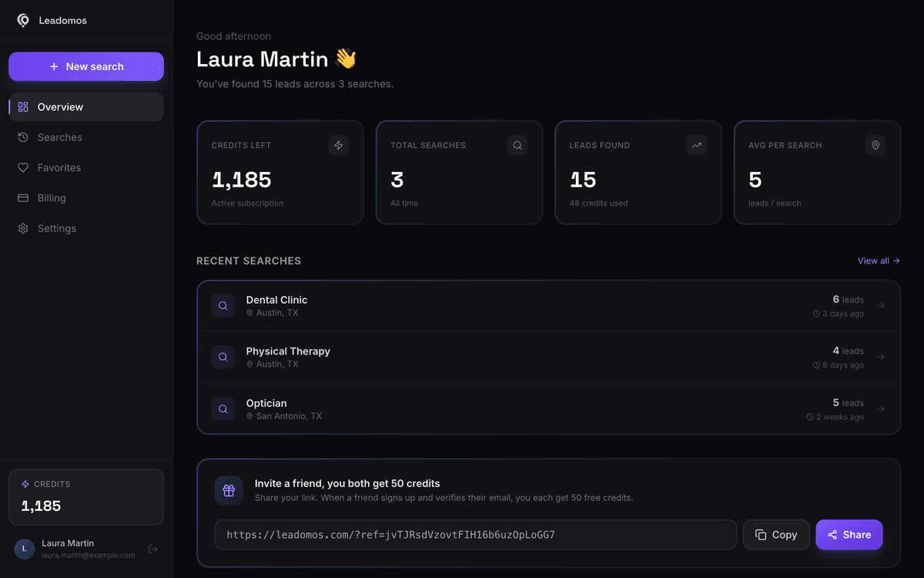Image resolution: width=924 pixels, height=578 pixels.
Task: Click the search icon beside Optician
Action: 223,409
